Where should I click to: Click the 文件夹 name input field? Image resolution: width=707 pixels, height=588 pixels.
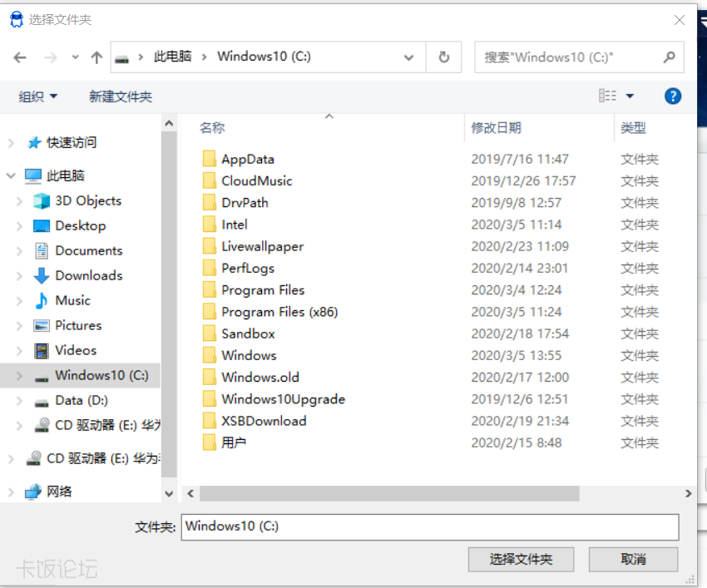(x=430, y=526)
